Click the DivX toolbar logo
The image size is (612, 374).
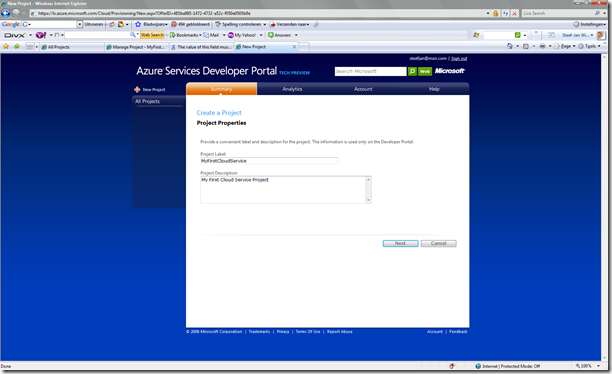coord(14,35)
